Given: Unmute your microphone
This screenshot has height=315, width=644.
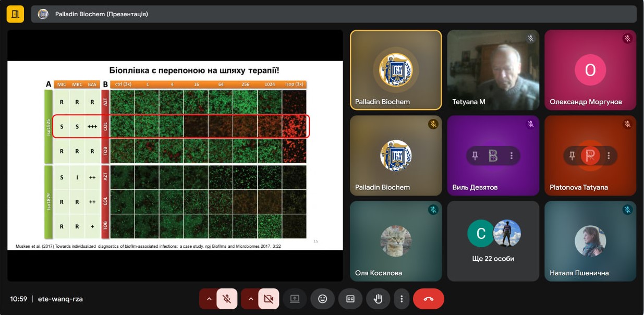Looking at the screenshot, I should tap(227, 299).
